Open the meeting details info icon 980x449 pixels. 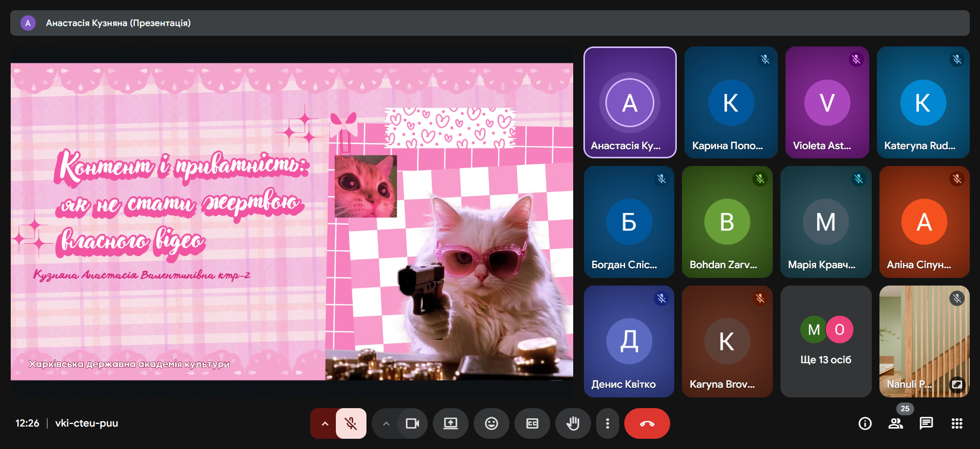(865, 423)
